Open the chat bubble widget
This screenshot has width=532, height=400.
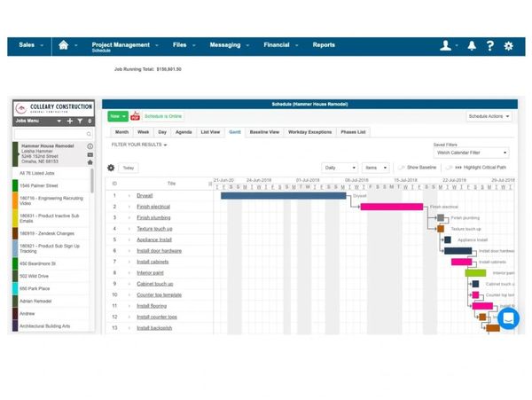508,318
